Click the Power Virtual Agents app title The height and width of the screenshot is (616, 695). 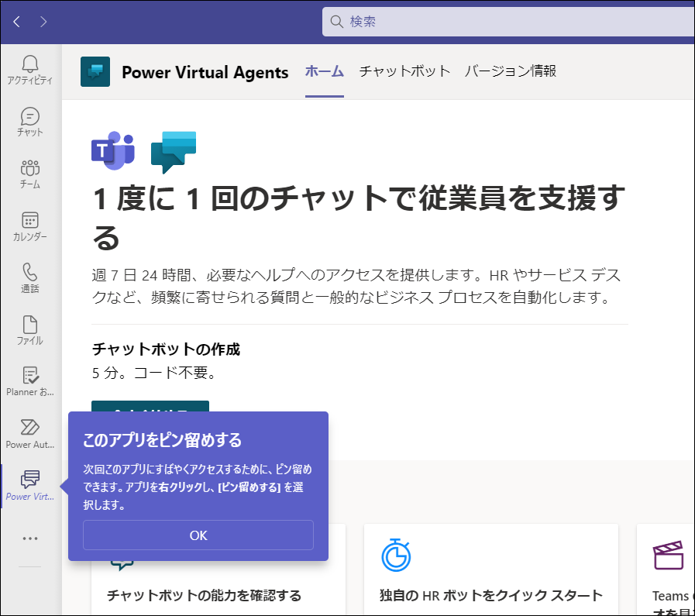205,72
